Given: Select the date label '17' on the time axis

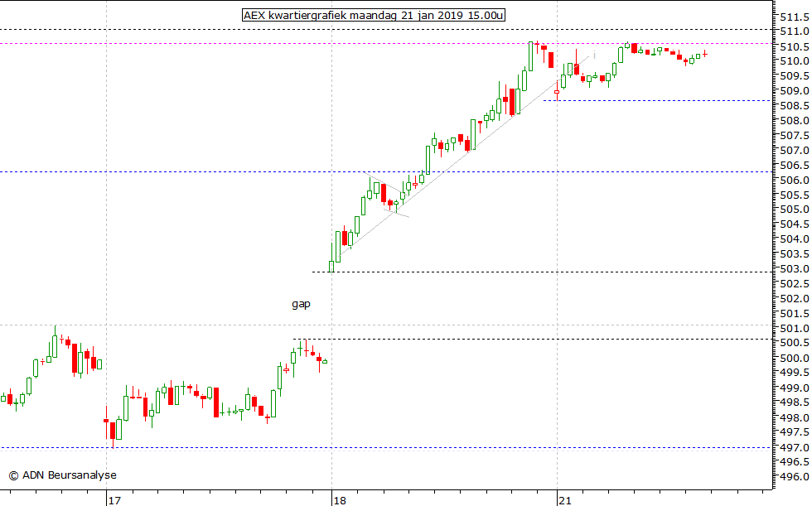Looking at the screenshot, I should click(114, 500).
